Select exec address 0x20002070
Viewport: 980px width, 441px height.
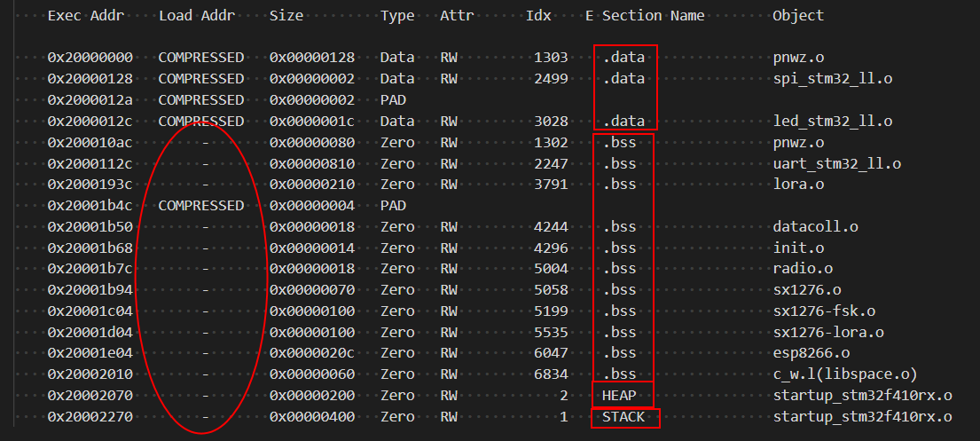pyautogui.click(x=90, y=396)
